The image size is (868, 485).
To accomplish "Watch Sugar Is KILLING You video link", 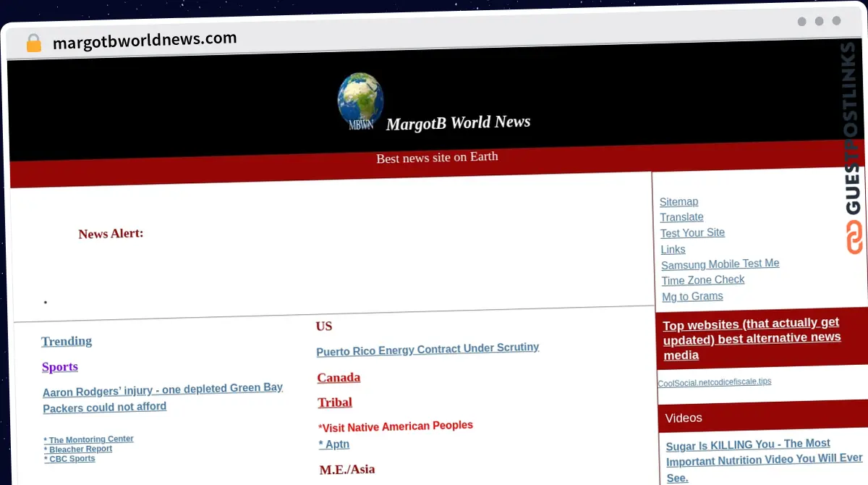I will point(763,460).
